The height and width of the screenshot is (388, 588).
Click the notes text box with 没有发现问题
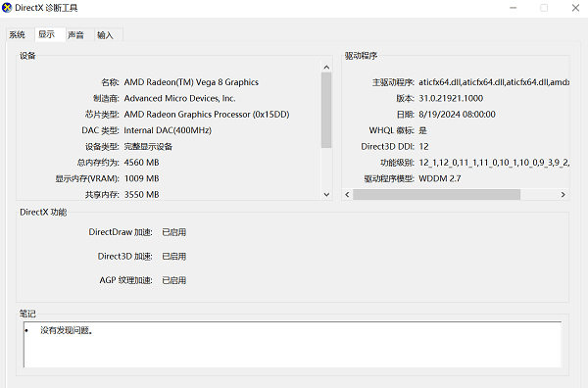point(292,345)
